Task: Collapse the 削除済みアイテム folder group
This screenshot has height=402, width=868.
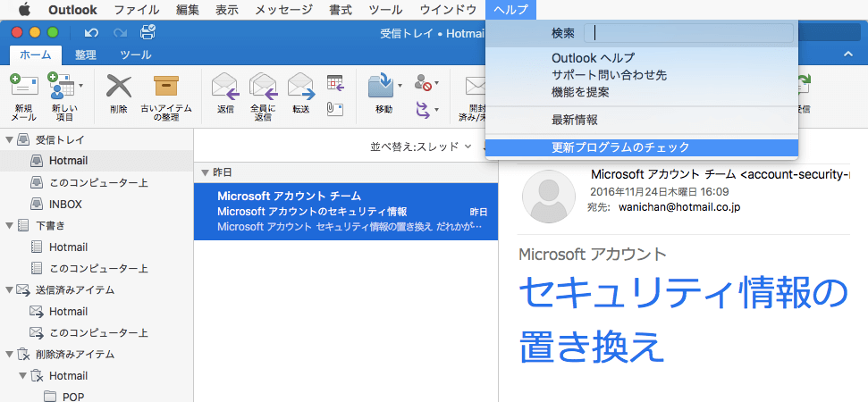Action: 8,355
